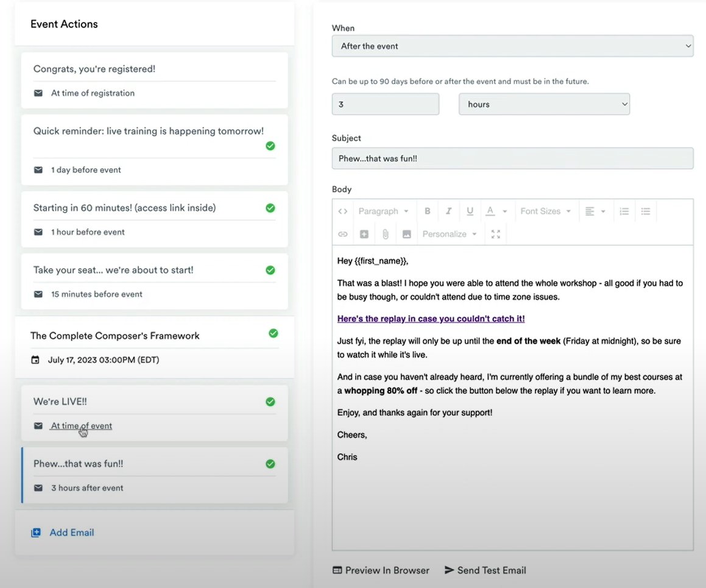The image size is (706, 588).
Task: Open the Personalize dropdown
Action: [x=450, y=234]
